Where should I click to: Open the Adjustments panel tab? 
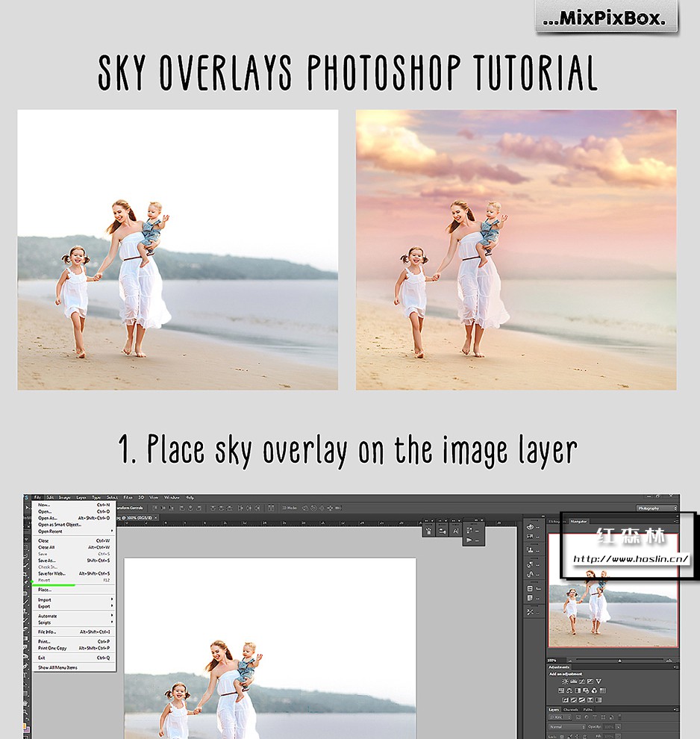coord(559,667)
